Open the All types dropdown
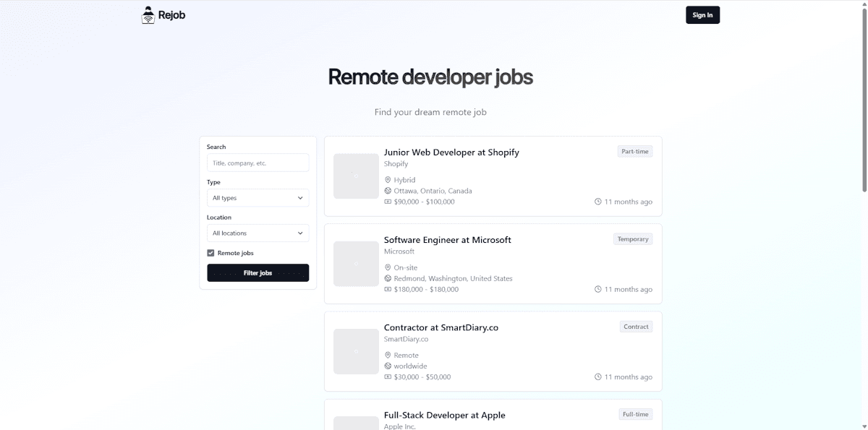Viewport: 868px width, 430px height. point(258,198)
